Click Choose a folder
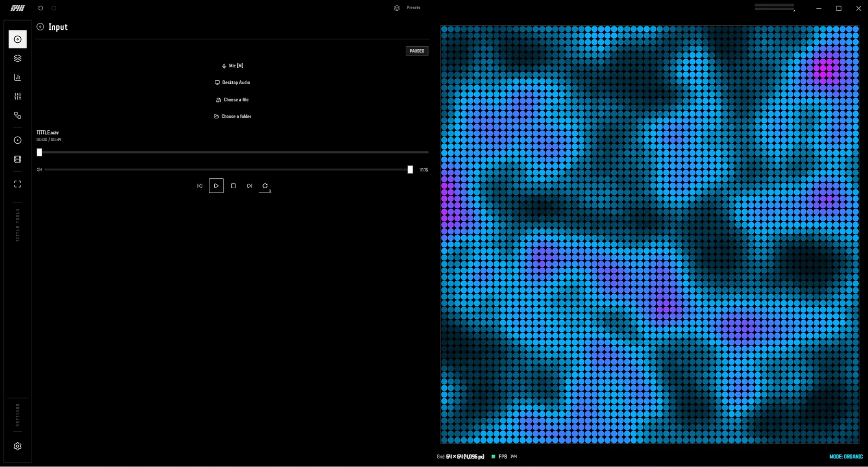 232,117
